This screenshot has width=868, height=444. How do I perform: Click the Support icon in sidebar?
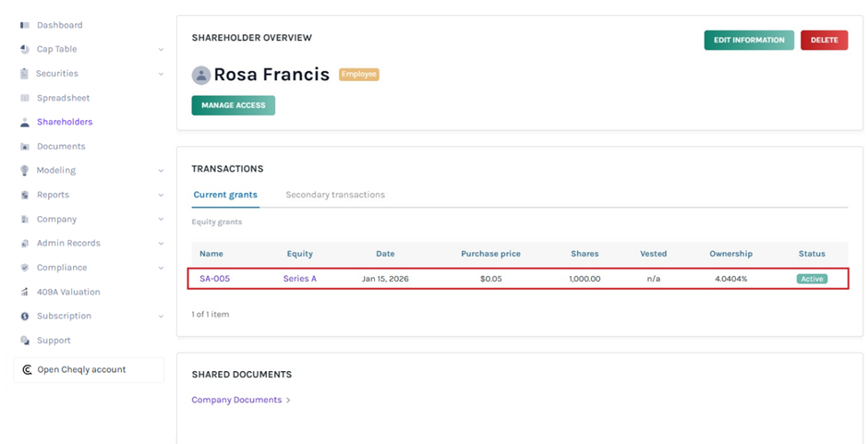coord(25,341)
